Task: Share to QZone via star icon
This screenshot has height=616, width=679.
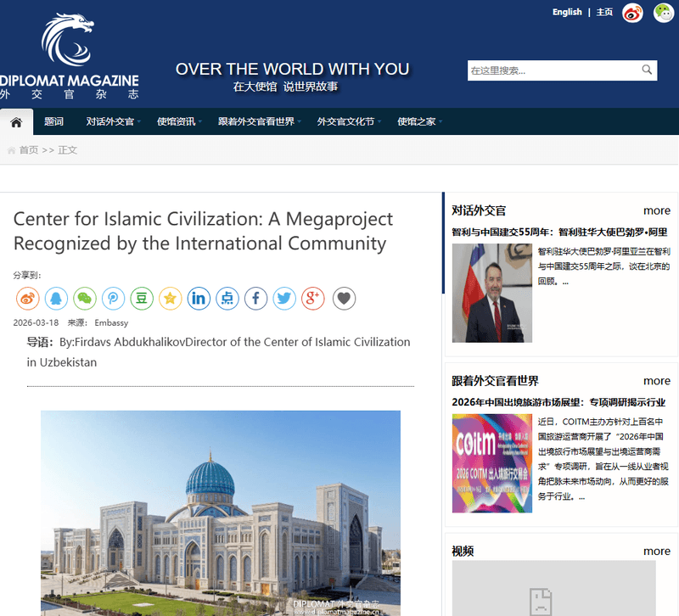Action: [171, 299]
